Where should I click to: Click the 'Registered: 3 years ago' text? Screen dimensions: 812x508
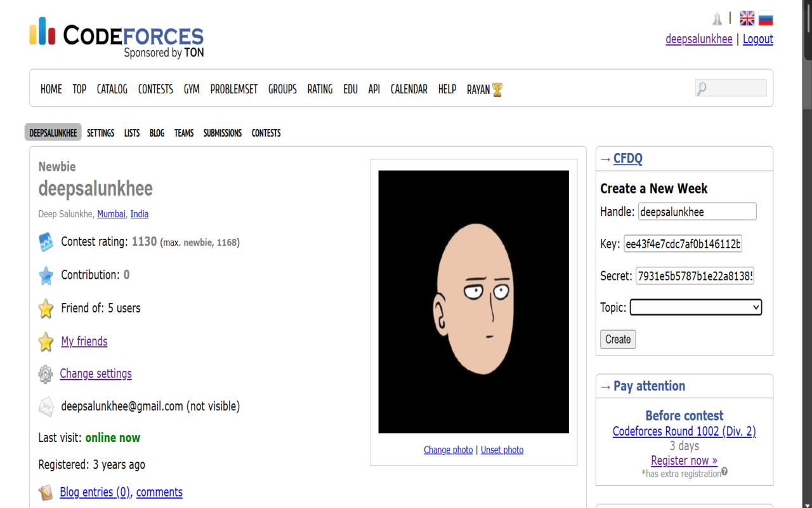click(91, 465)
